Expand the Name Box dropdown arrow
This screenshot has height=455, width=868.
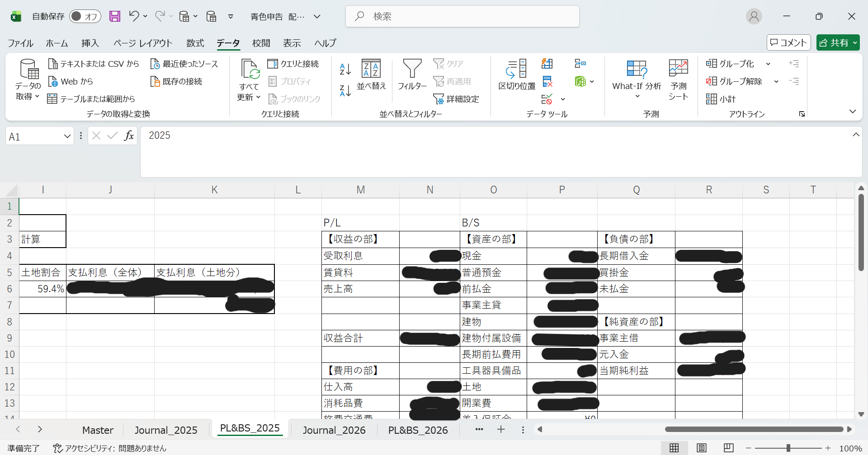tap(67, 136)
